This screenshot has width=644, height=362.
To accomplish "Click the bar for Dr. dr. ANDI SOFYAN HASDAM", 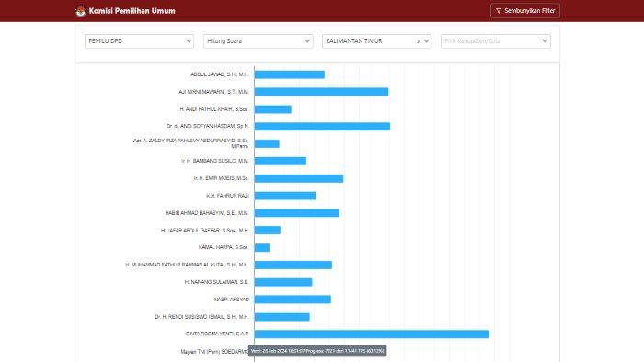I will pyautogui.click(x=322, y=126).
